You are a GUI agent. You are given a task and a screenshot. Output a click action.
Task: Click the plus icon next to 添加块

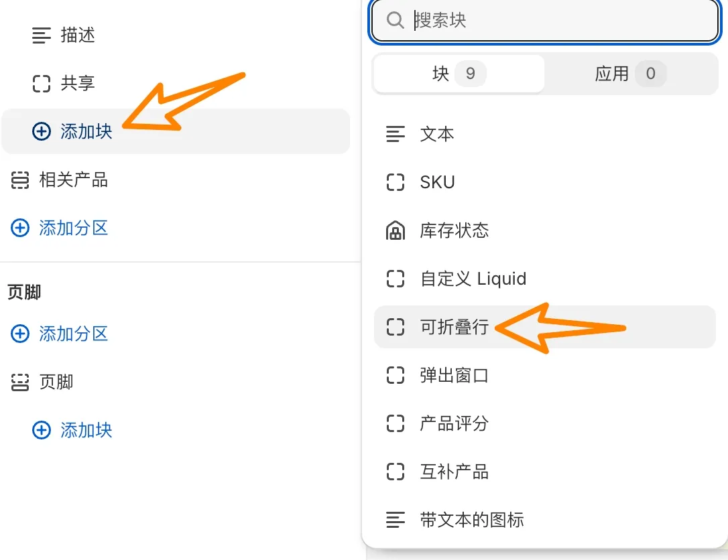(40, 131)
